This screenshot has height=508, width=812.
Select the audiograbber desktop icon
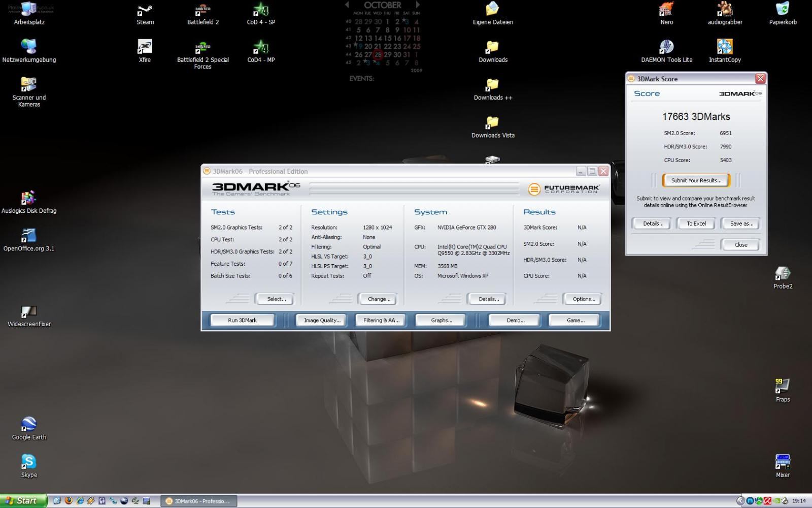[x=725, y=13]
